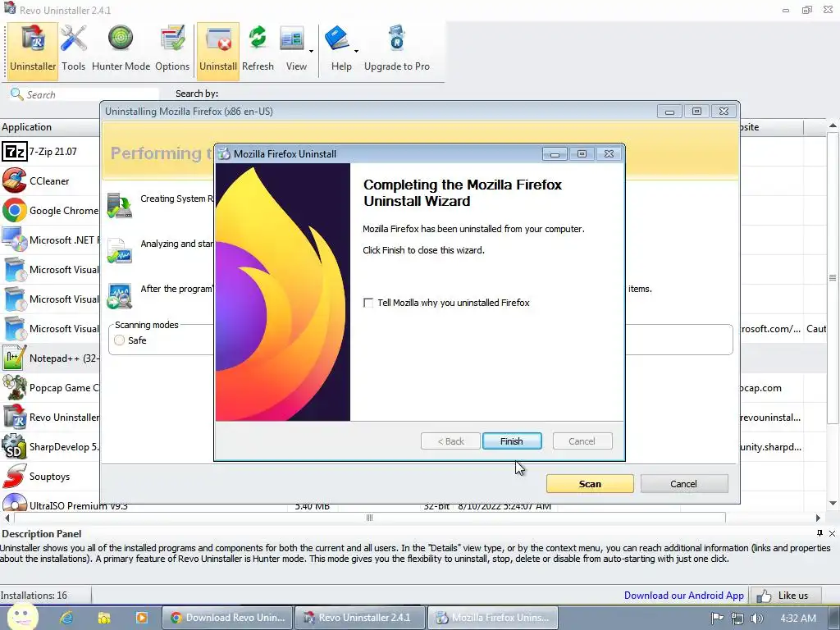This screenshot has width=840, height=630.
Task: Click the popcap.com website cell
Action: (760, 388)
